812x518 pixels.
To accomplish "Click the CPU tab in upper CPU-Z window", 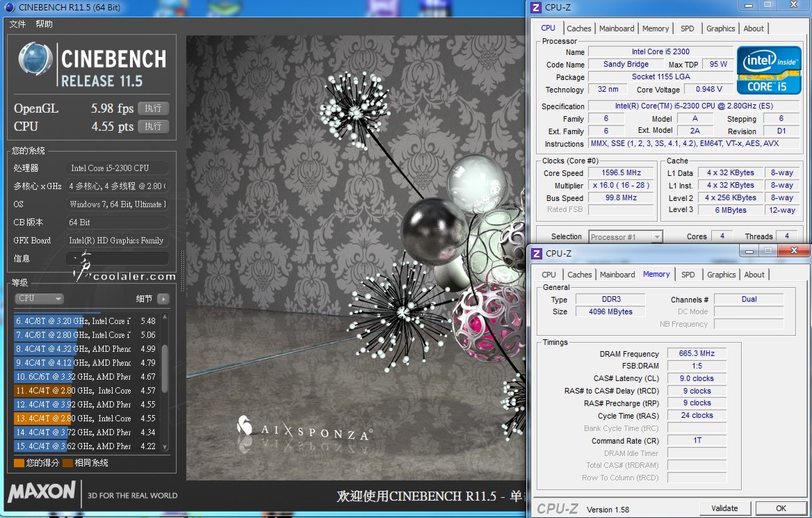I will pyautogui.click(x=548, y=28).
